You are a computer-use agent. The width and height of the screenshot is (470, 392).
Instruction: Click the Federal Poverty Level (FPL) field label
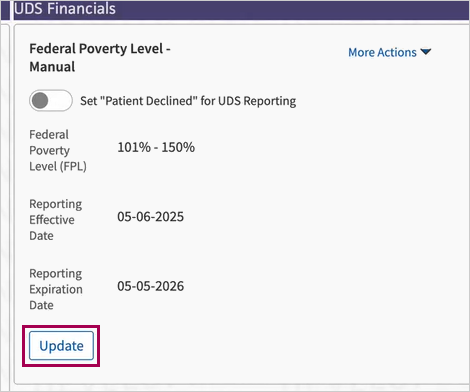pyautogui.click(x=58, y=150)
